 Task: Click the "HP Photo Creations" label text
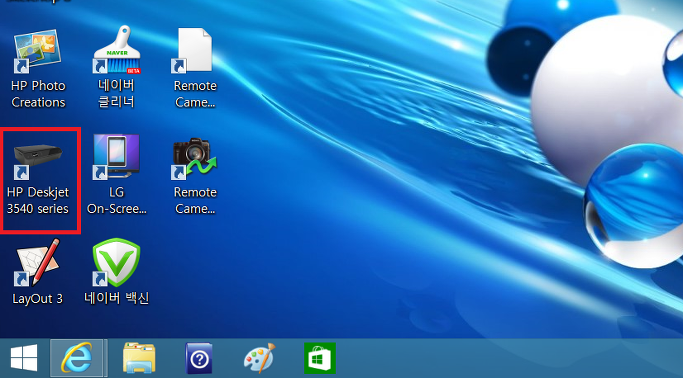click(x=38, y=94)
